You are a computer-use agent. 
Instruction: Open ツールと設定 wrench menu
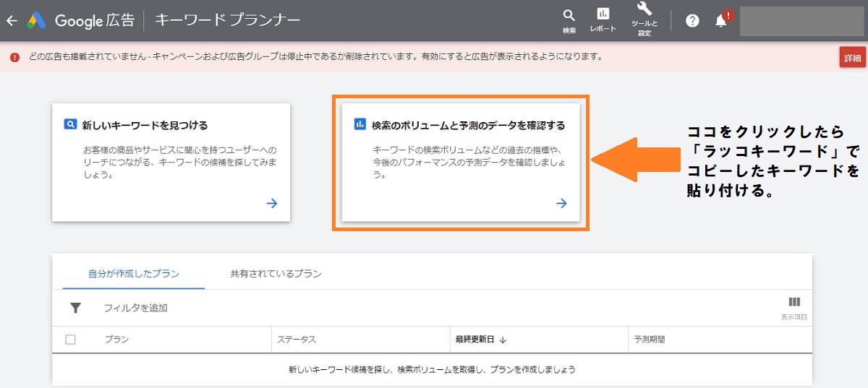coord(644,20)
